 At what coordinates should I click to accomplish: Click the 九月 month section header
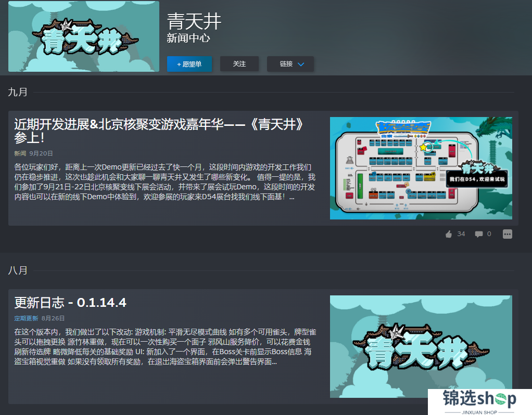pos(18,92)
